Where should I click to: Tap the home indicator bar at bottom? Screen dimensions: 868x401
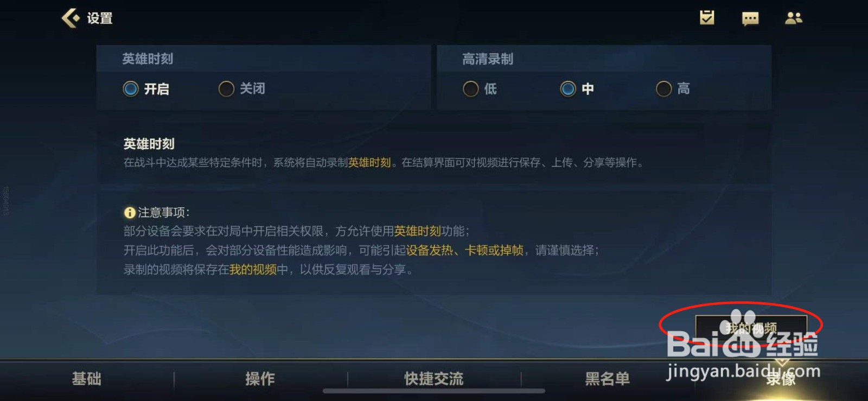(434, 391)
